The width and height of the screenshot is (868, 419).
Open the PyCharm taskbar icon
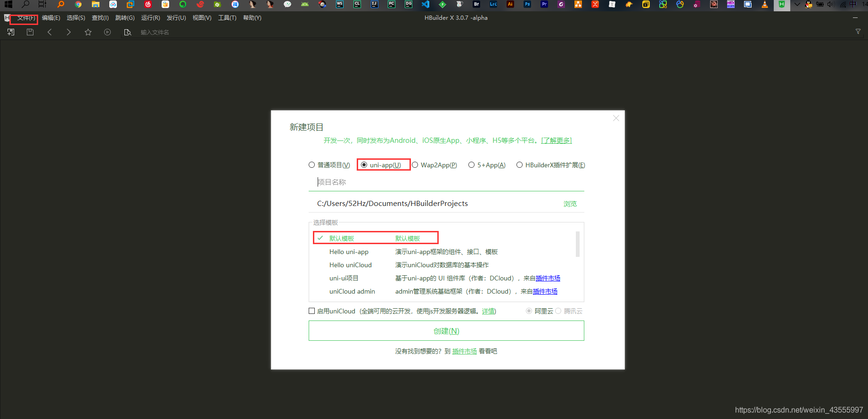point(392,4)
